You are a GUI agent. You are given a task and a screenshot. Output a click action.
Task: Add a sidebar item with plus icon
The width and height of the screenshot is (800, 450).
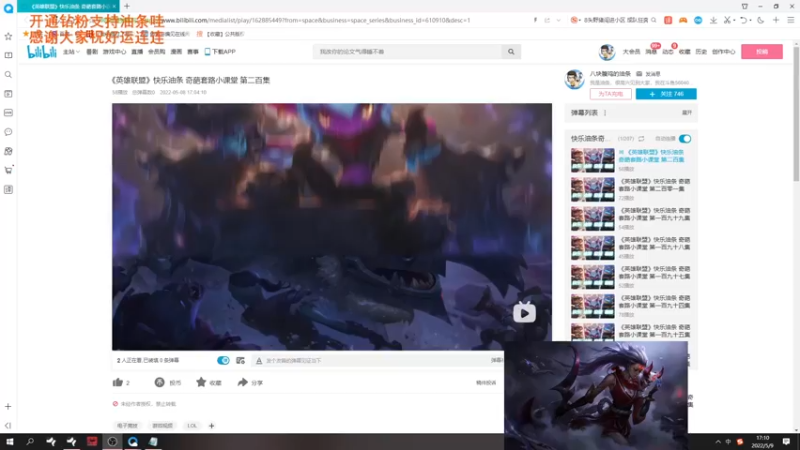tap(8, 407)
